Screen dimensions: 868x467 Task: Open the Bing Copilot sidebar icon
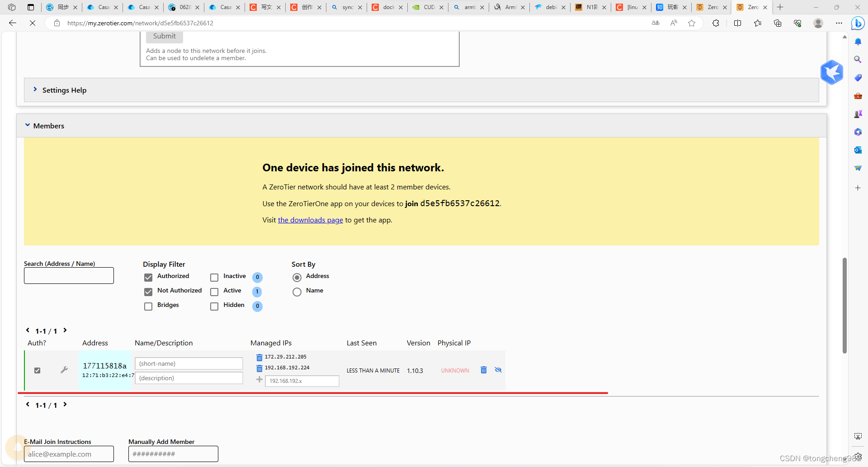click(858, 23)
